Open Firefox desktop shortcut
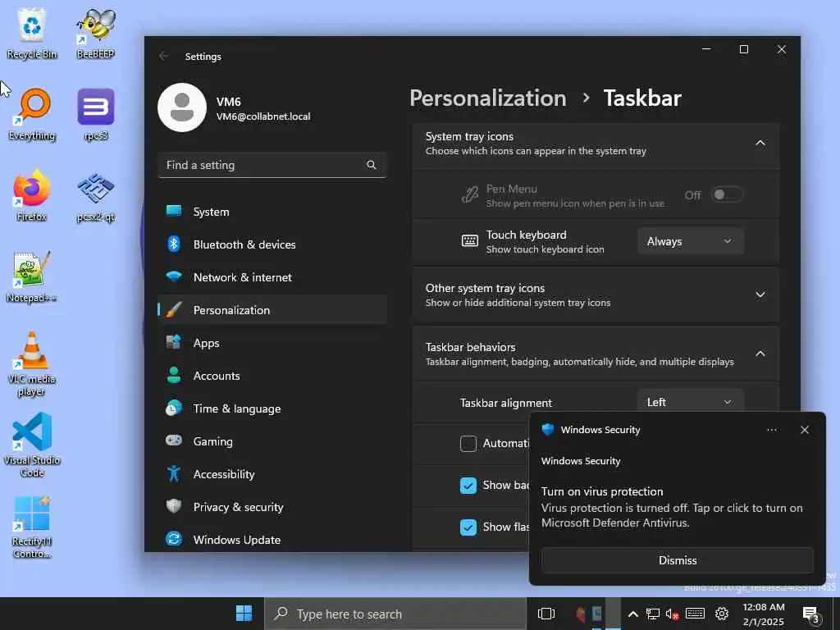Viewport: 840px width, 630px height. [32, 196]
